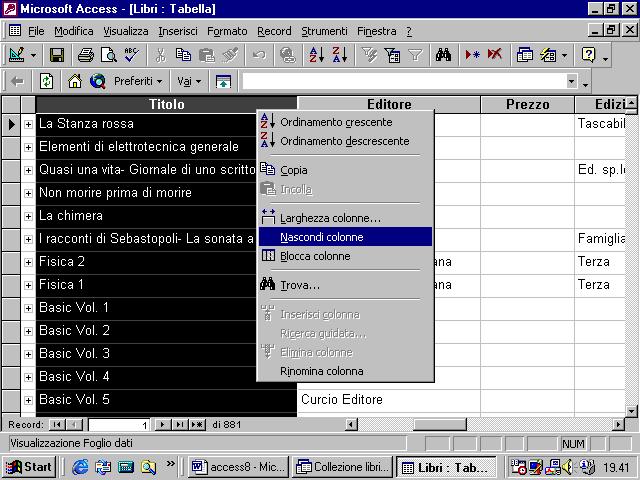
Task: Sort descending using toolbar Z-A icon
Action: (x=340, y=55)
